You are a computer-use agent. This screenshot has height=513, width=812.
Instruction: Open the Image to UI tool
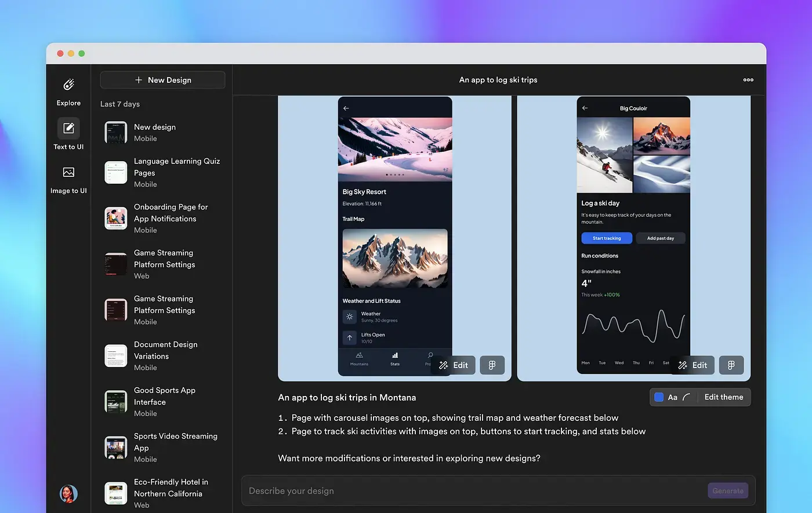pyautogui.click(x=68, y=173)
